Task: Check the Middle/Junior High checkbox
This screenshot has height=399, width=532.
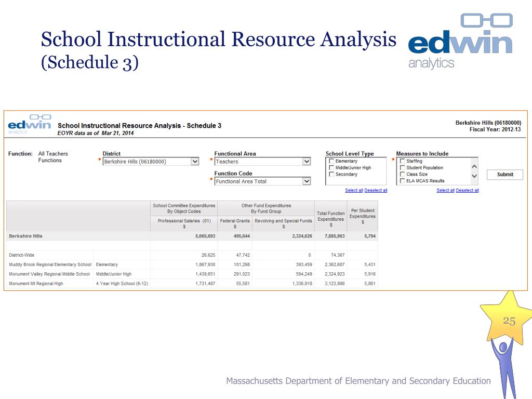Action: pos(331,168)
